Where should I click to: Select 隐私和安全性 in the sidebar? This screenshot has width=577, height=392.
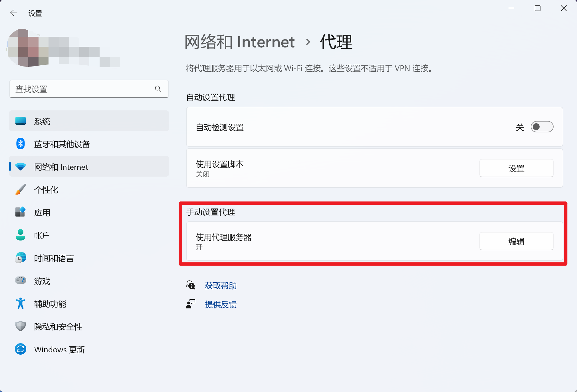click(89, 326)
